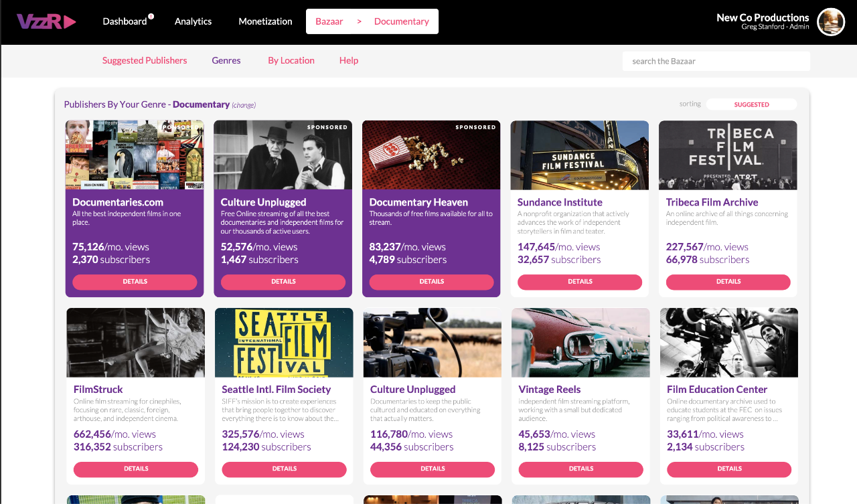857x504 pixels.
Task: Click the Dashboard notification badge
Action: point(151,16)
